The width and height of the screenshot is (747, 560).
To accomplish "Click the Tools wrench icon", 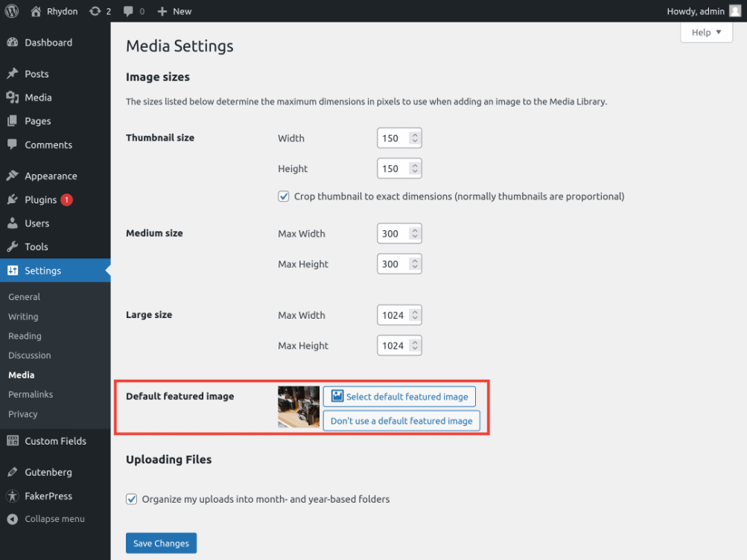I will pyautogui.click(x=13, y=246).
